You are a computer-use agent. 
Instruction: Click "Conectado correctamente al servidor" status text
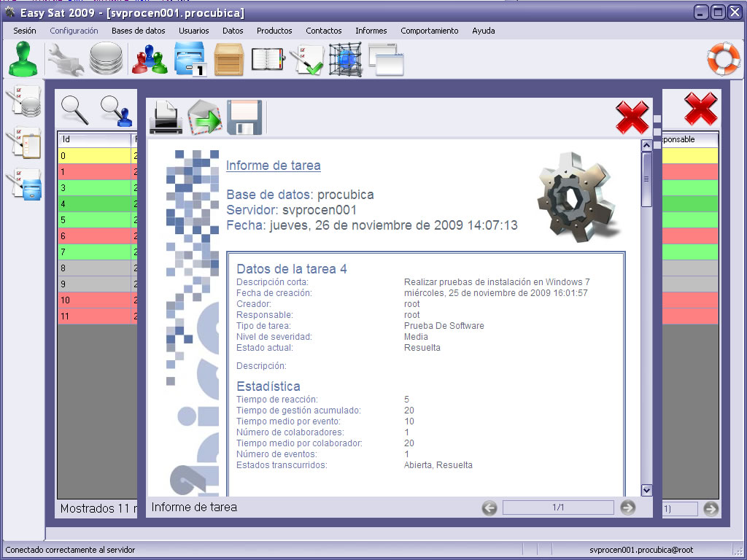click(71, 550)
